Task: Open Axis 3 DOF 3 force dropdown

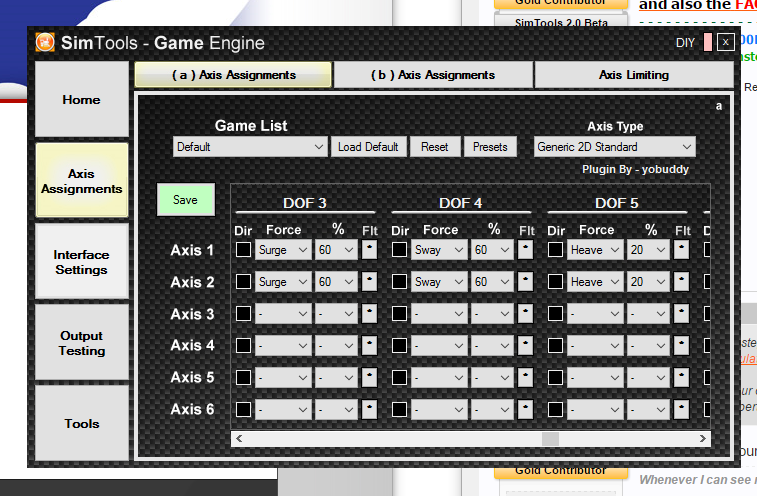Action: [283, 313]
